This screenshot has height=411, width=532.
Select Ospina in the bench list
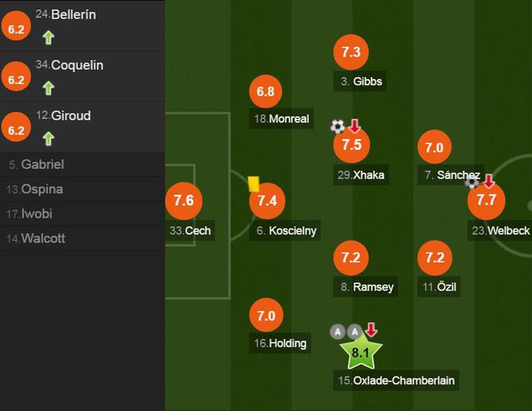(x=83, y=189)
